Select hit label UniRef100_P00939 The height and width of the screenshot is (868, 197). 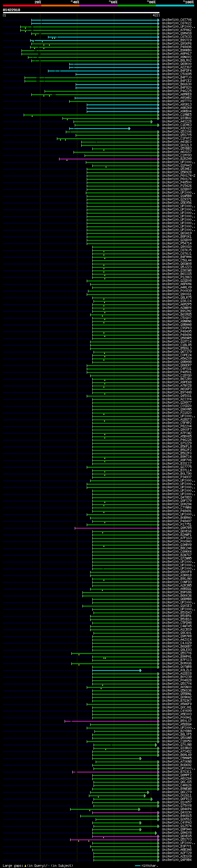[x=177, y=291]
